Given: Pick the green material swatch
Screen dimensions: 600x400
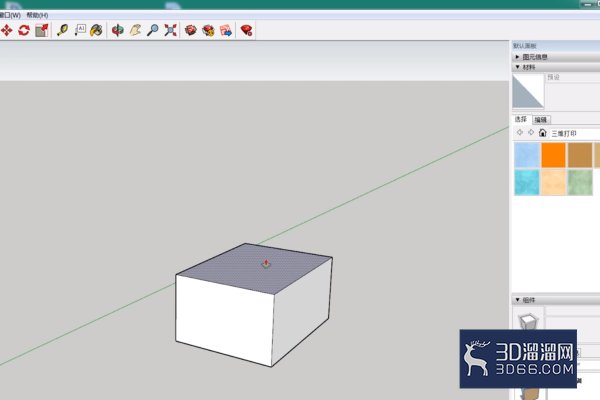Looking at the screenshot, I should [x=580, y=183].
